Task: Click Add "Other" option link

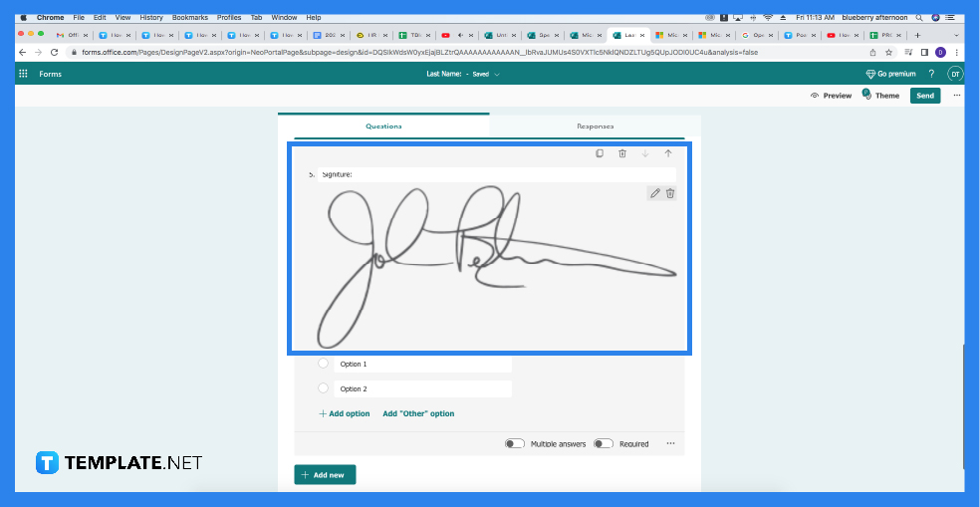Action: (418, 413)
